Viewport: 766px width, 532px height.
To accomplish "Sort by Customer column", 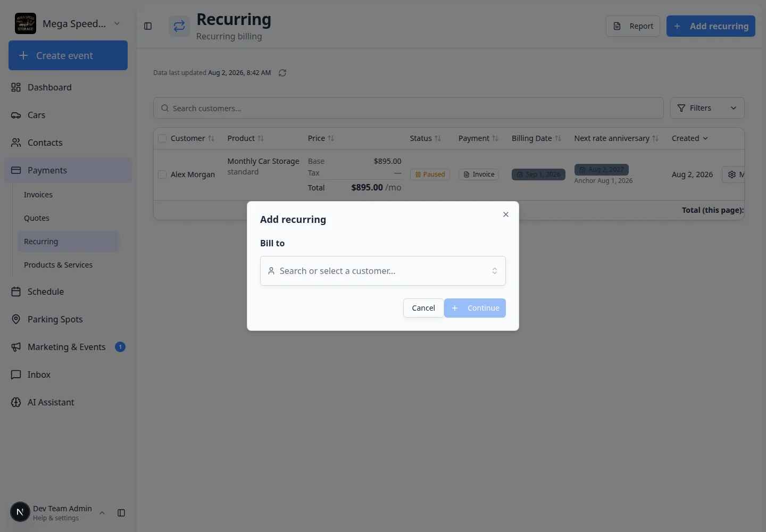I will [192, 138].
